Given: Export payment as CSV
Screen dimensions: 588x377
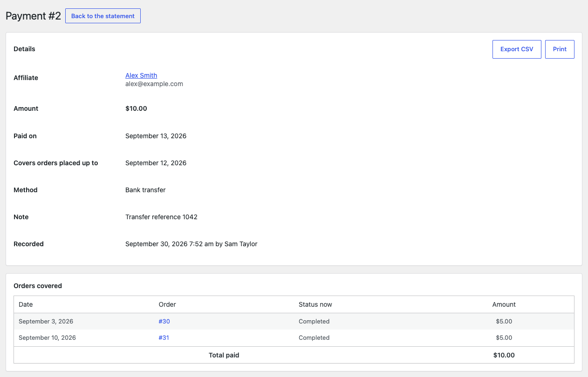Looking at the screenshot, I should pos(517,49).
